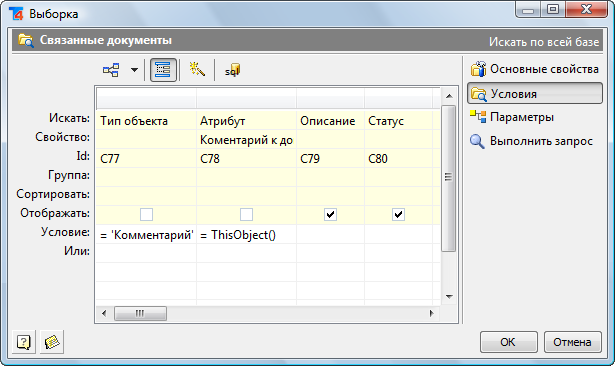Select the Условия section
The image size is (615, 366).
(x=535, y=93)
